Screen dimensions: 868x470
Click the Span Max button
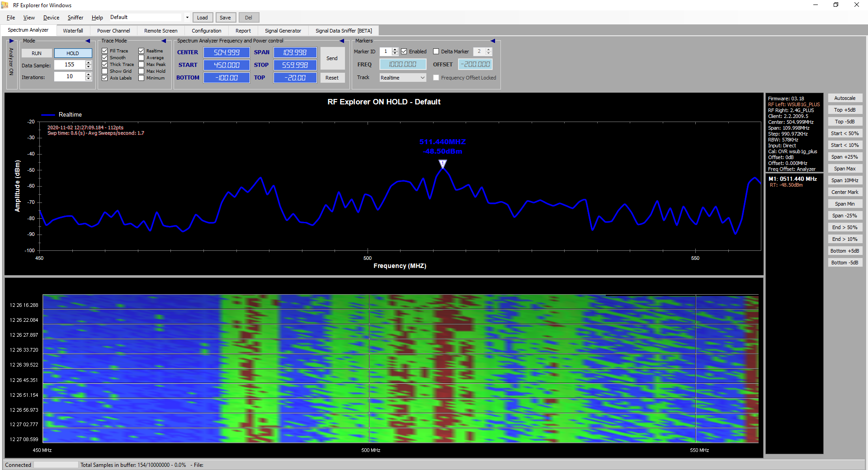tap(844, 169)
